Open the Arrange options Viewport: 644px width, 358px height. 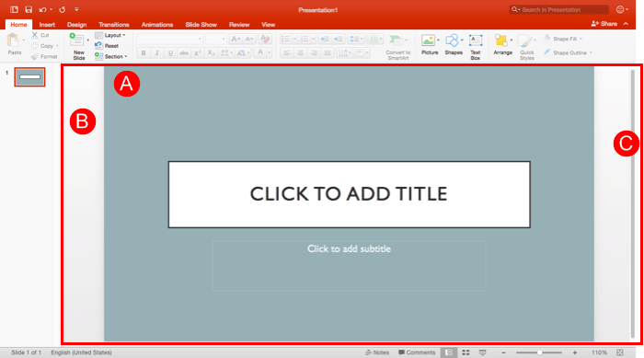[502, 44]
